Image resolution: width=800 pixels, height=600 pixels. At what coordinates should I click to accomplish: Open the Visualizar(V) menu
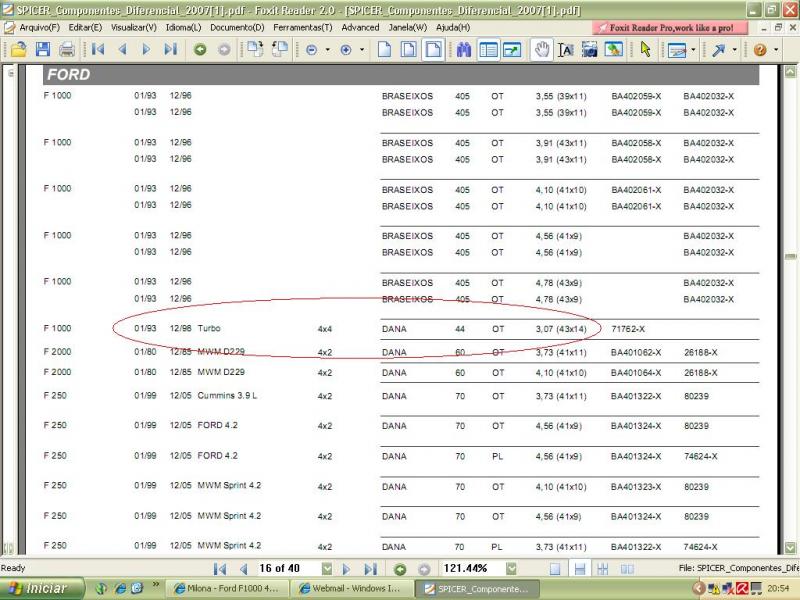pos(134,28)
